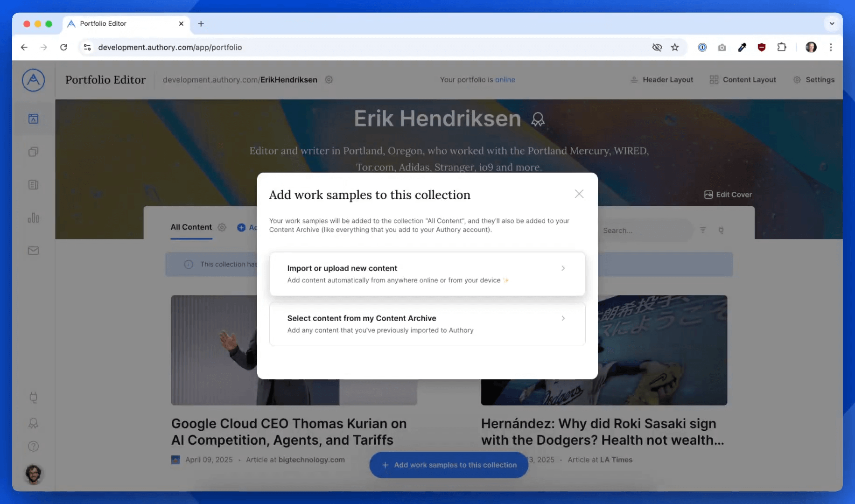Click the hidden eye icon in address bar

coord(657,47)
